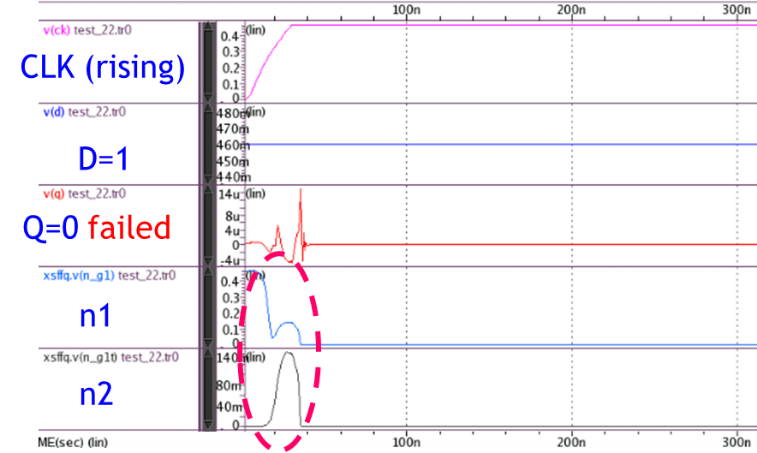Click the 300n marker on top time axis
This screenshot has height=453, width=757.
[737, 9]
